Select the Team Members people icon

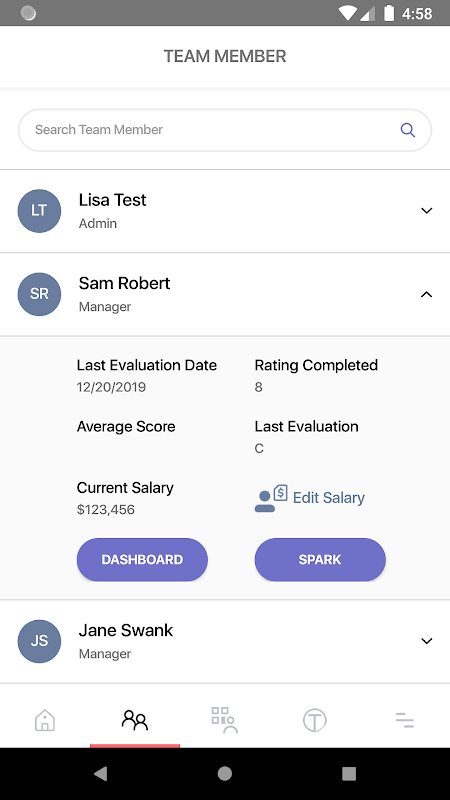[135, 720]
